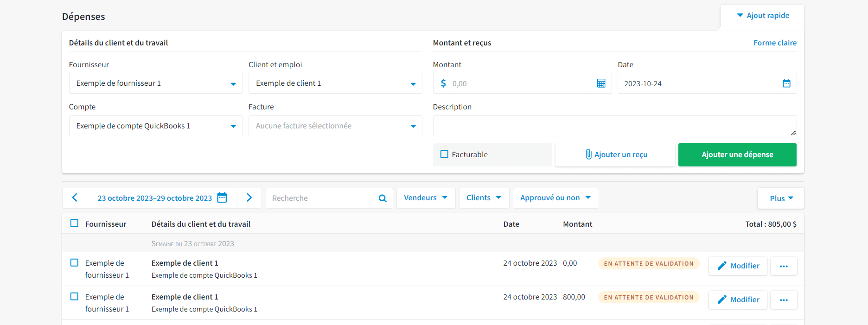The width and height of the screenshot is (868, 325).
Task: Click the Date column header
Action: pyautogui.click(x=511, y=224)
